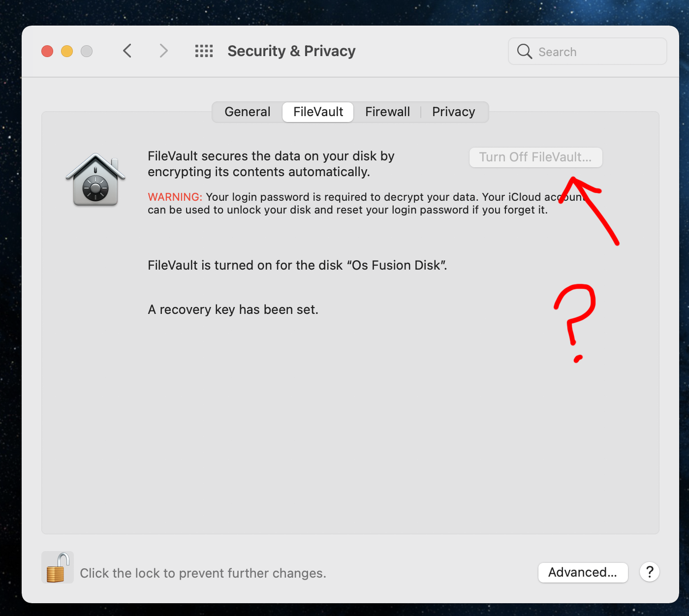Click the red WARNING label text
The image size is (689, 616).
click(175, 197)
